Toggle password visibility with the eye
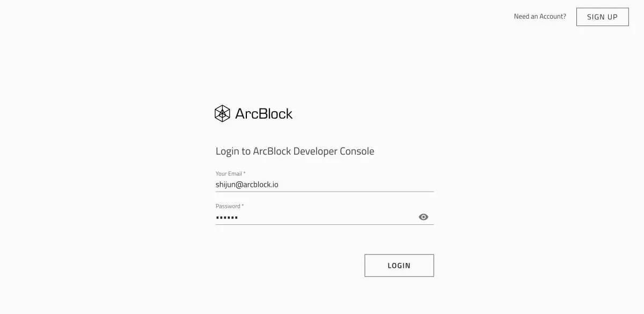The image size is (644, 314). 423,217
